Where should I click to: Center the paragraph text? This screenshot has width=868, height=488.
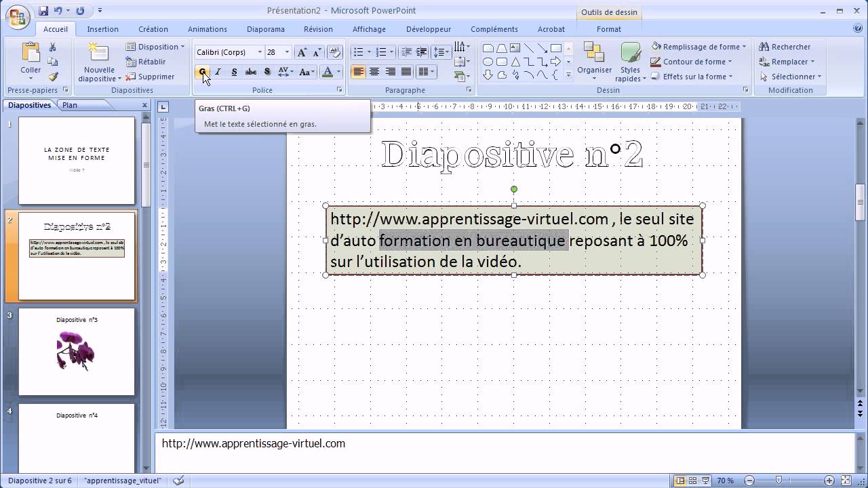click(x=374, y=72)
